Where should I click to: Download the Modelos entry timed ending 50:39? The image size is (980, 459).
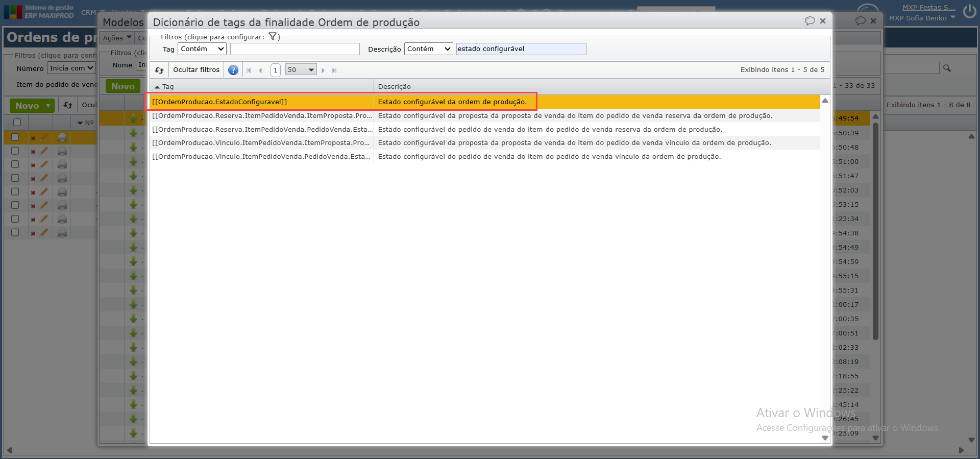[x=133, y=133]
